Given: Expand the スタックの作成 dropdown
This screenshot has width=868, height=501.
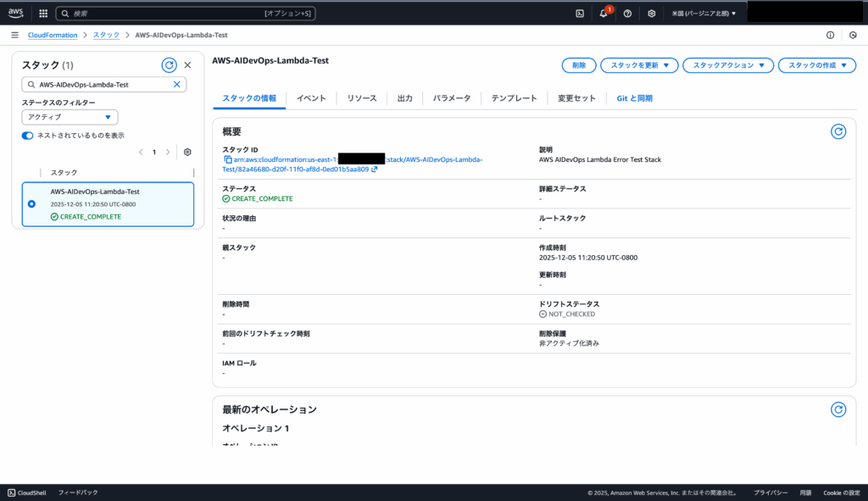Looking at the screenshot, I should coord(816,65).
